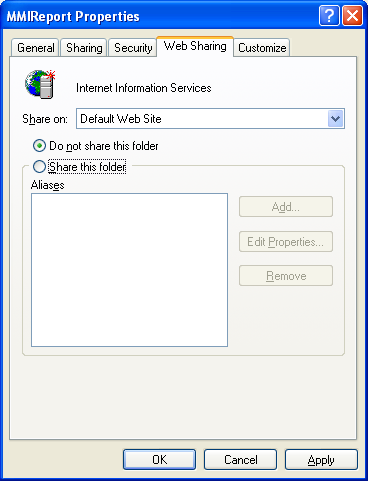Screen dimensions: 368x481
Task: Click the Add... alias button
Action: 286,207
